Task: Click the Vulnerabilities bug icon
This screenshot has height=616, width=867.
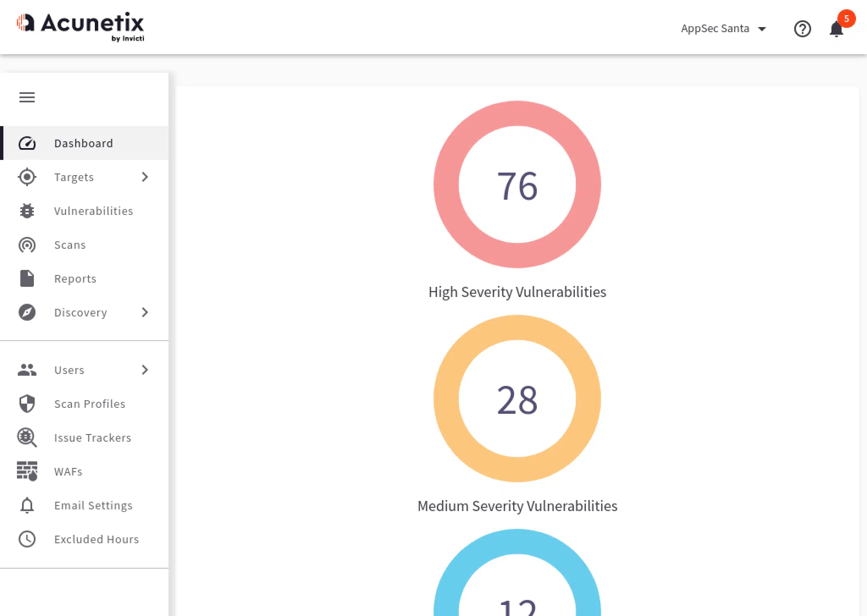Action: coord(27,211)
